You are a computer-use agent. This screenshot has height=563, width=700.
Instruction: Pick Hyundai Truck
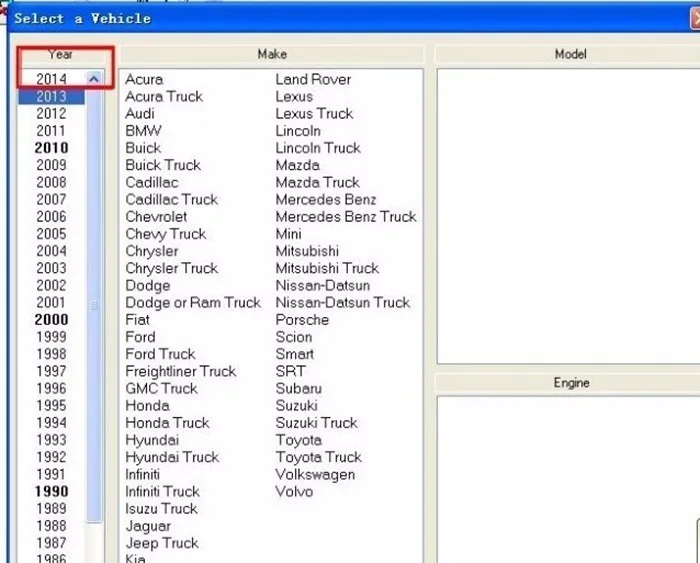(x=172, y=457)
